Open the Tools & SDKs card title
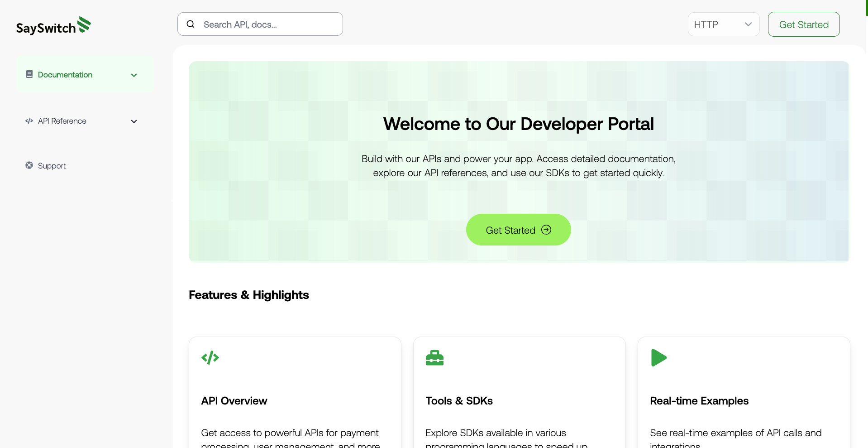This screenshot has width=868, height=448. point(459,401)
